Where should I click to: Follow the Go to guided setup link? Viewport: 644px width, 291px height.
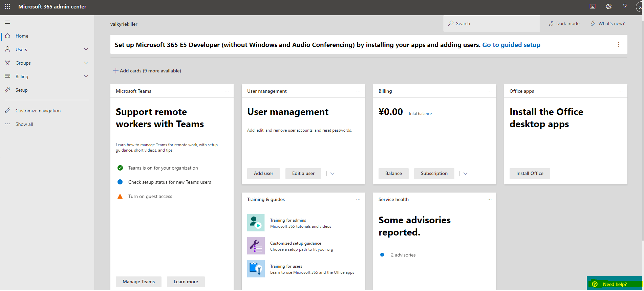coord(511,45)
